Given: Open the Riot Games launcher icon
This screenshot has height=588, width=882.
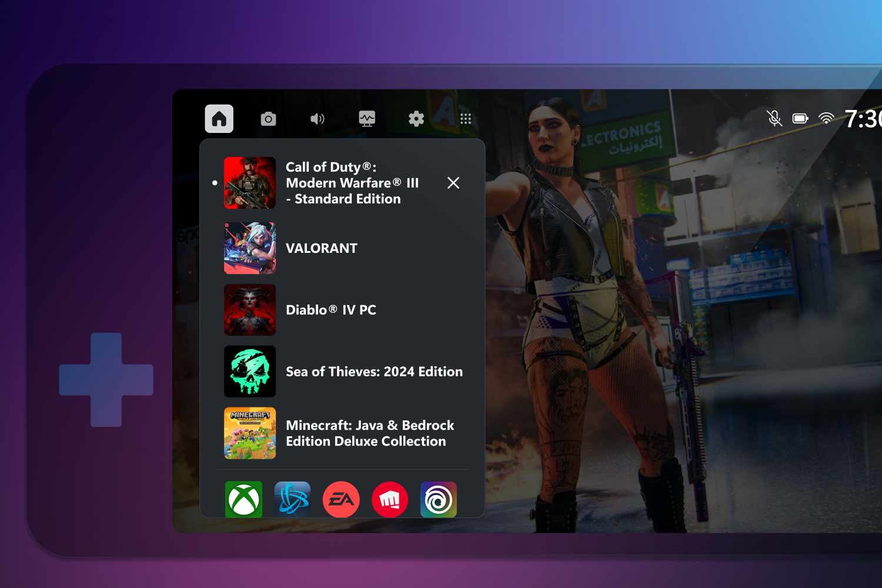Looking at the screenshot, I should [390, 499].
